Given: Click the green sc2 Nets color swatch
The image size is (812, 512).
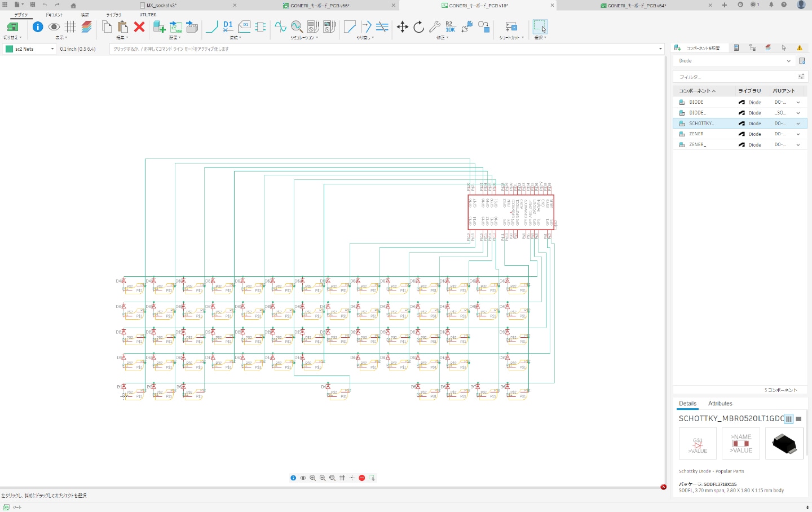Looking at the screenshot, I should point(9,49).
